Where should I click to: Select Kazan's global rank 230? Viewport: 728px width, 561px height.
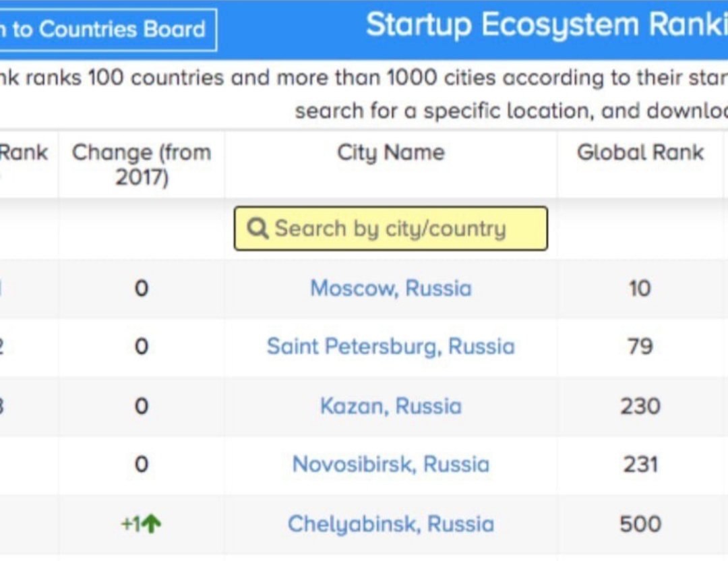click(x=640, y=406)
